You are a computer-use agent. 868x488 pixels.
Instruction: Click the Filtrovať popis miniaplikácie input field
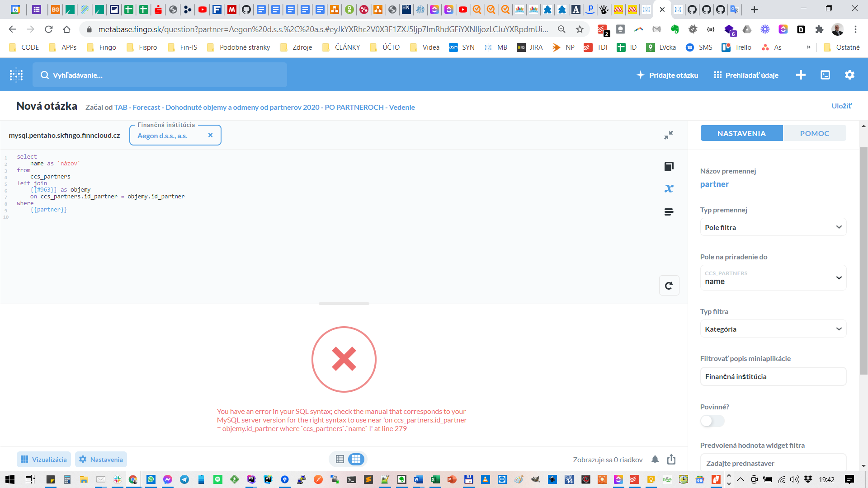point(773,376)
